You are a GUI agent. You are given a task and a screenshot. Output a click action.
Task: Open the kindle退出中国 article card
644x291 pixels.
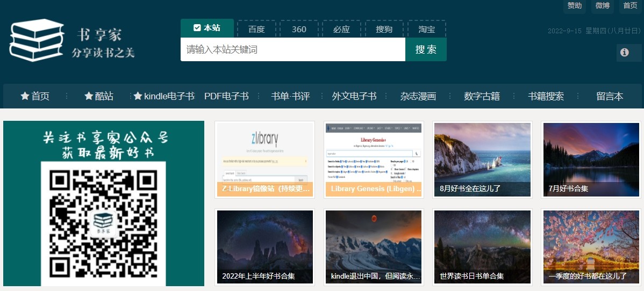pyautogui.click(x=374, y=247)
